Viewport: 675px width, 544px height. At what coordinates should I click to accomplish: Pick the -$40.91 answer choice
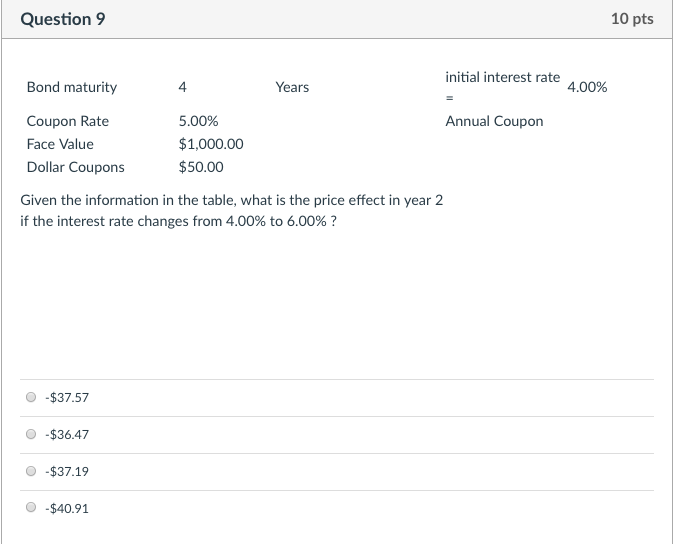31,507
